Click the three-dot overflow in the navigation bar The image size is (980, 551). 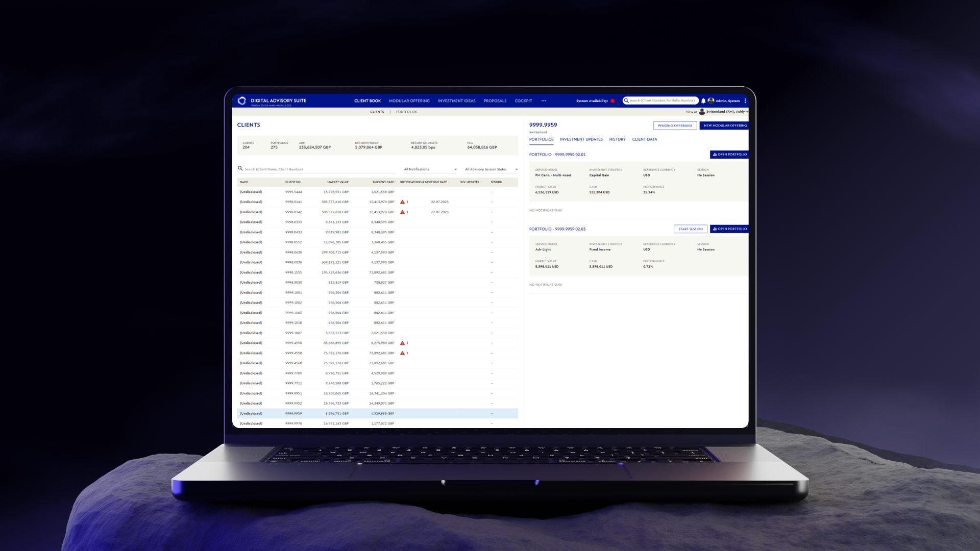coord(544,101)
